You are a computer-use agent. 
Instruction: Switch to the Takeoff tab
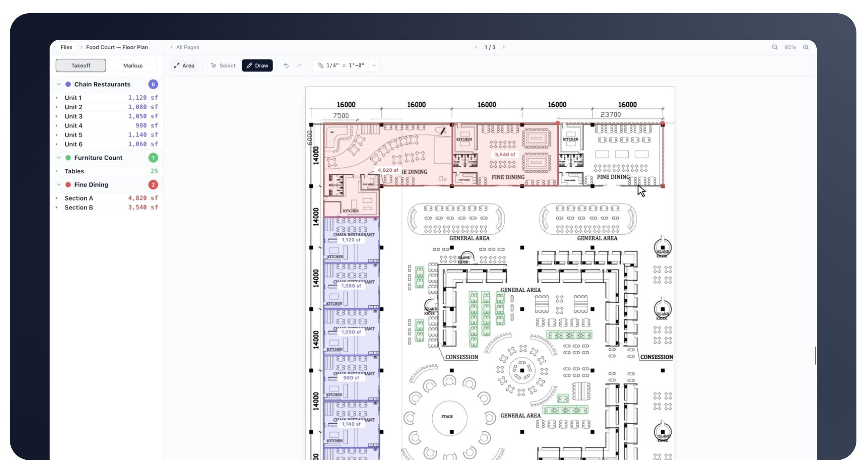[x=81, y=65]
